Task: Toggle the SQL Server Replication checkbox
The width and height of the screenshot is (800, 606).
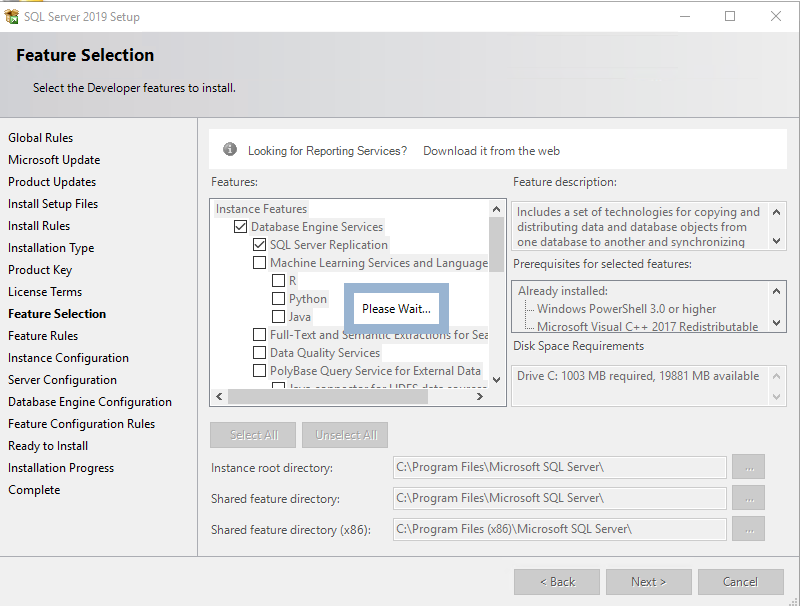Action: tap(259, 245)
